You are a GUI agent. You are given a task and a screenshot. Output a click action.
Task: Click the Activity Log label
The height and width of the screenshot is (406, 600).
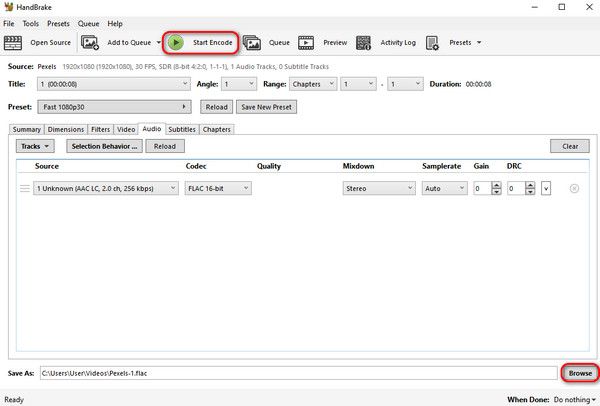pos(398,42)
